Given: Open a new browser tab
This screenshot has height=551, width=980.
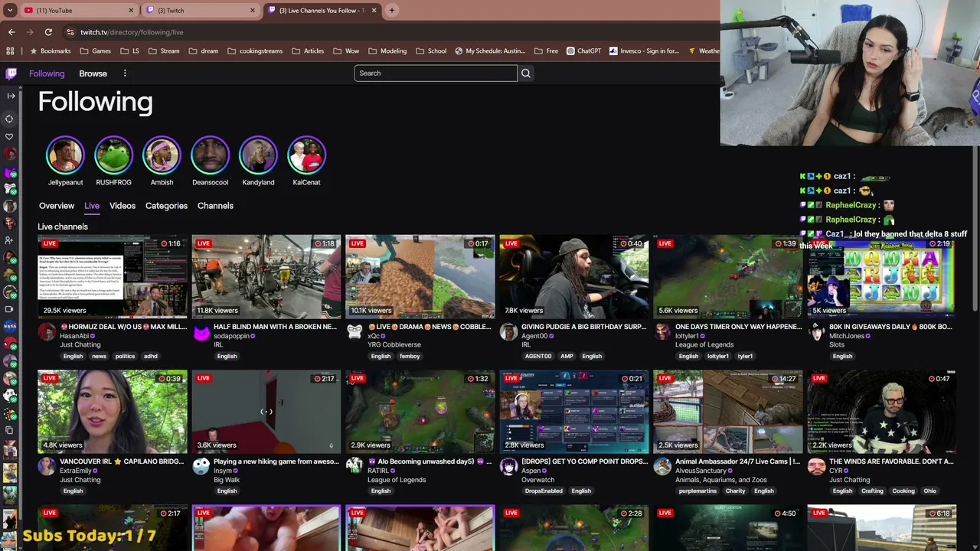Looking at the screenshot, I should (392, 10).
